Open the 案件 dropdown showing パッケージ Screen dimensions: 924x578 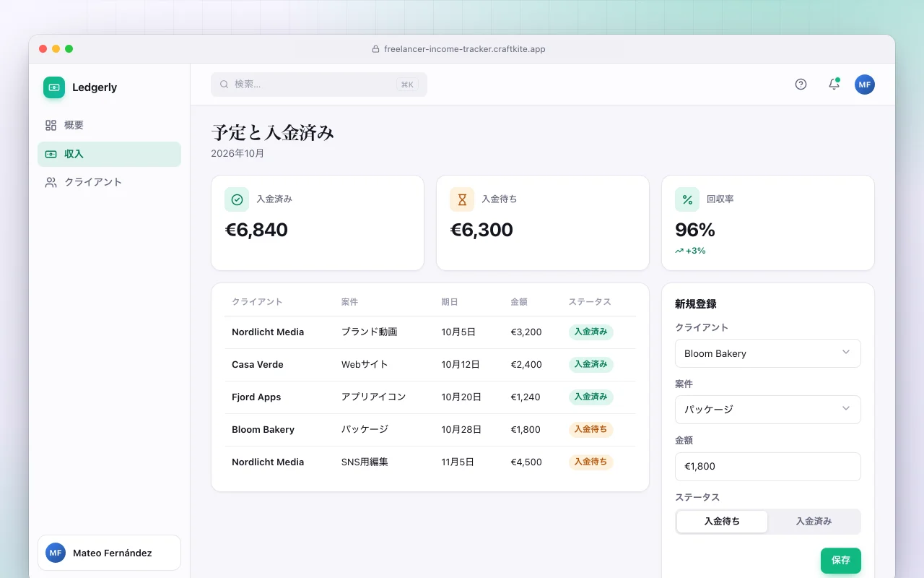[768, 410]
